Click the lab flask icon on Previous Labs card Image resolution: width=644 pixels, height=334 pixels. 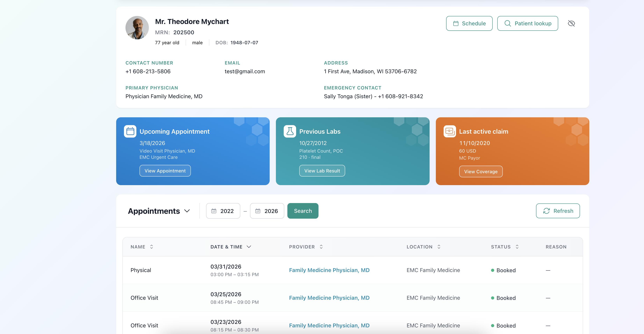click(290, 131)
